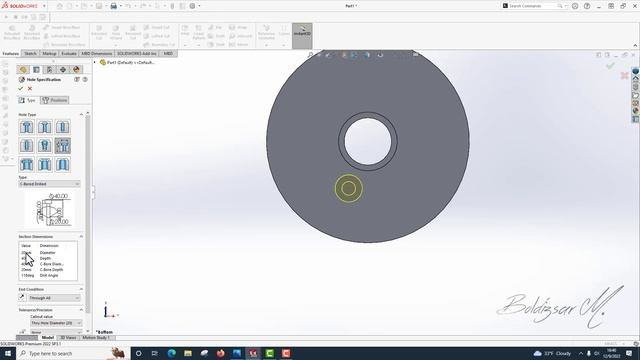Open the Motion Study 1 bottom tab
Screen dimensions: 640x360
click(x=96, y=338)
